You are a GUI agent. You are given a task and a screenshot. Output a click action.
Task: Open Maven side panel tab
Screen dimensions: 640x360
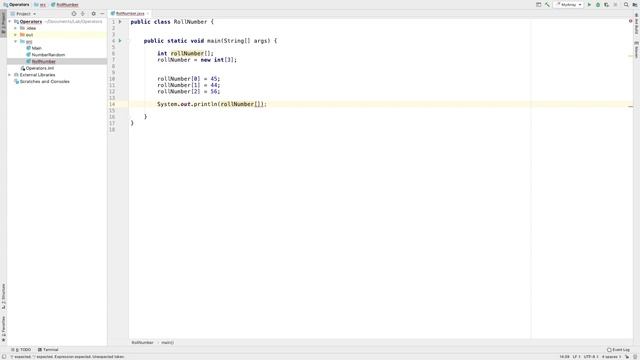coord(636,50)
